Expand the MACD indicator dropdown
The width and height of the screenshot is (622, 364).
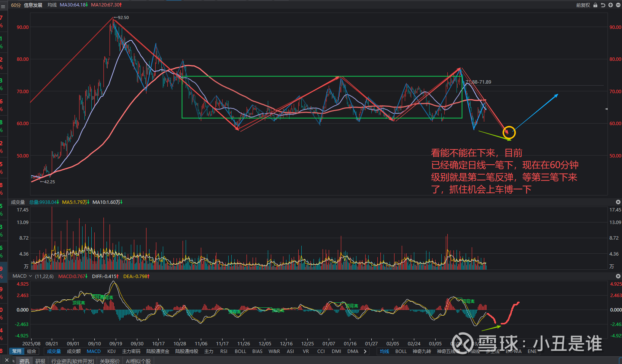point(30,276)
